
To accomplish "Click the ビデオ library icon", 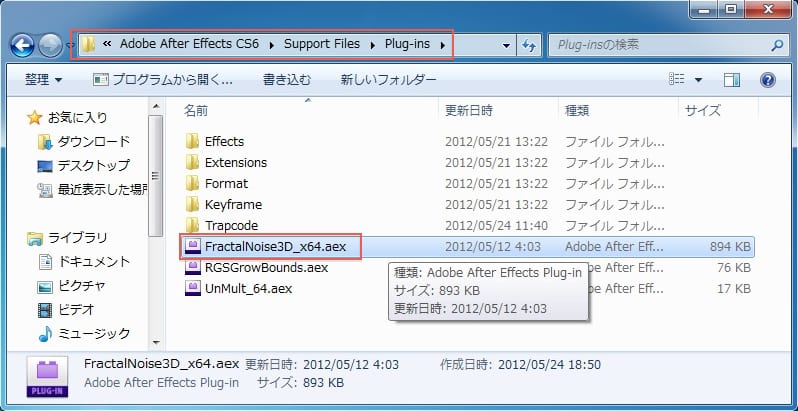I will [45, 309].
